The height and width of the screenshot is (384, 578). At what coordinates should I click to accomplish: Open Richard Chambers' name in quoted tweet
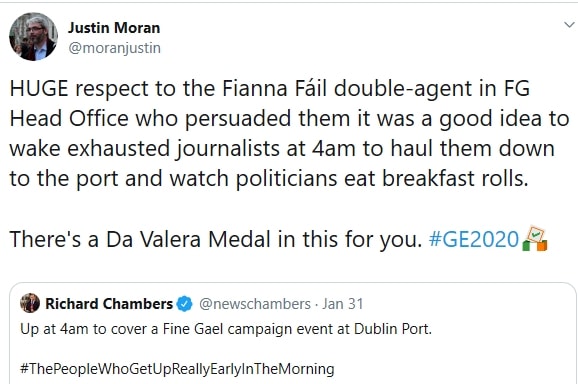[109, 304]
